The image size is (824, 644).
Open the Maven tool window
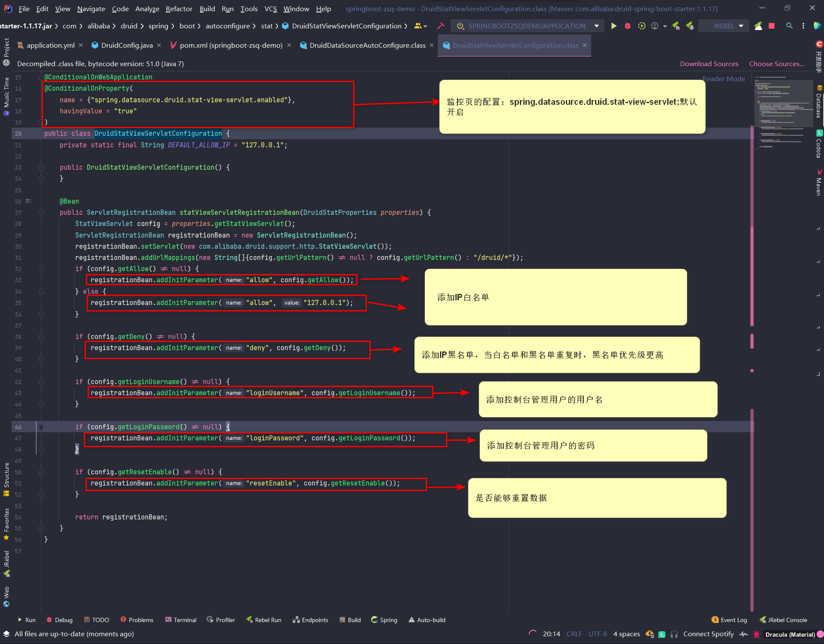(819, 183)
